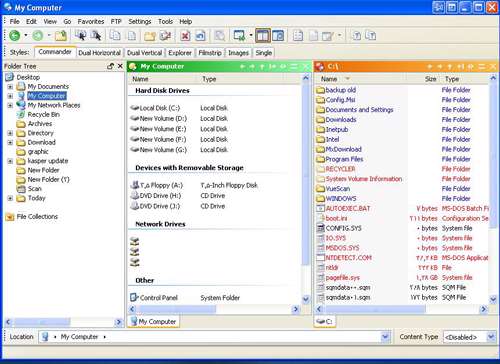Click back arrow in C:\ pane header
This screenshot has height=364, width=500.
(430, 67)
